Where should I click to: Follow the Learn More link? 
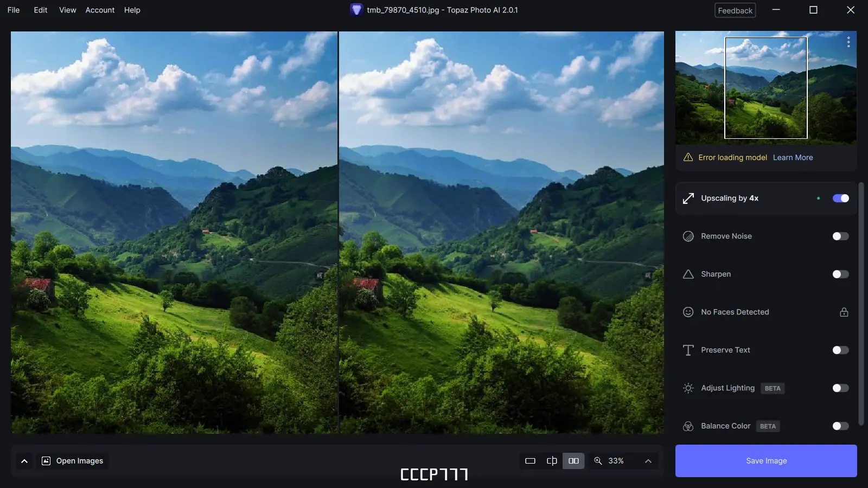pos(793,157)
